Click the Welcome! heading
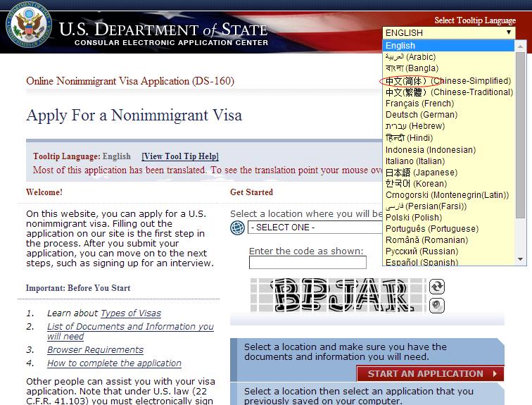 click(44, 192)
